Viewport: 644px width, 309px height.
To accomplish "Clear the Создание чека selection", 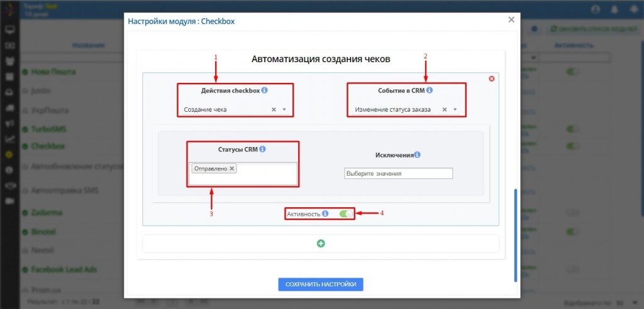I will pyautogui.click(x=274, y=109).
